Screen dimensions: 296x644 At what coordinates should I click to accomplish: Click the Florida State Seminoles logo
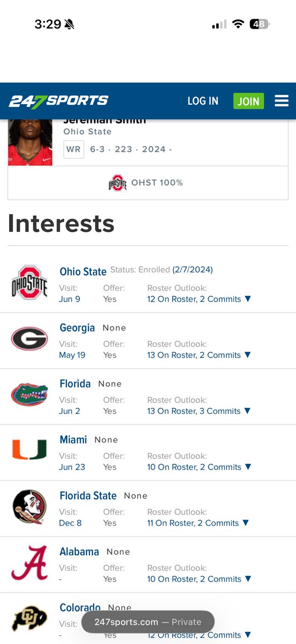pyautogui.click(x=29, y=507)
